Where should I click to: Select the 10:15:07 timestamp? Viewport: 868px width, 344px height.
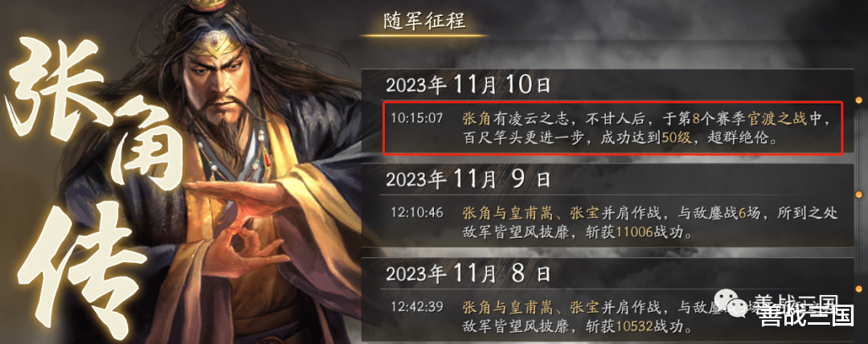[416, 118]
